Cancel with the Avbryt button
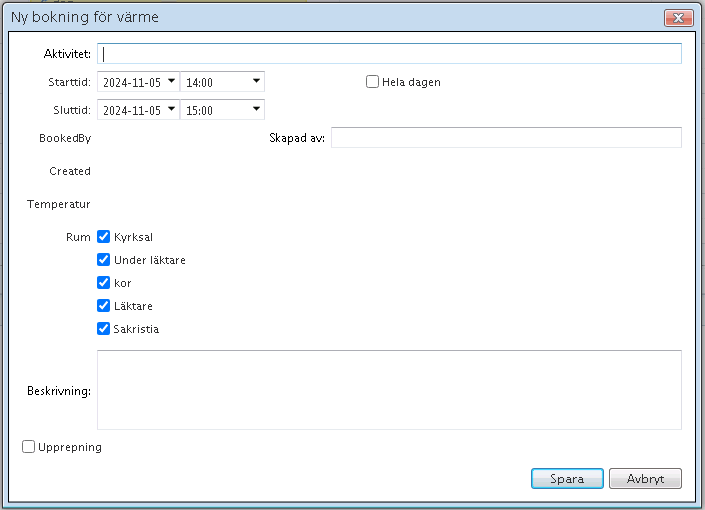Image resolution: width=705 pixels, height=510 pixels. [645, 479]
